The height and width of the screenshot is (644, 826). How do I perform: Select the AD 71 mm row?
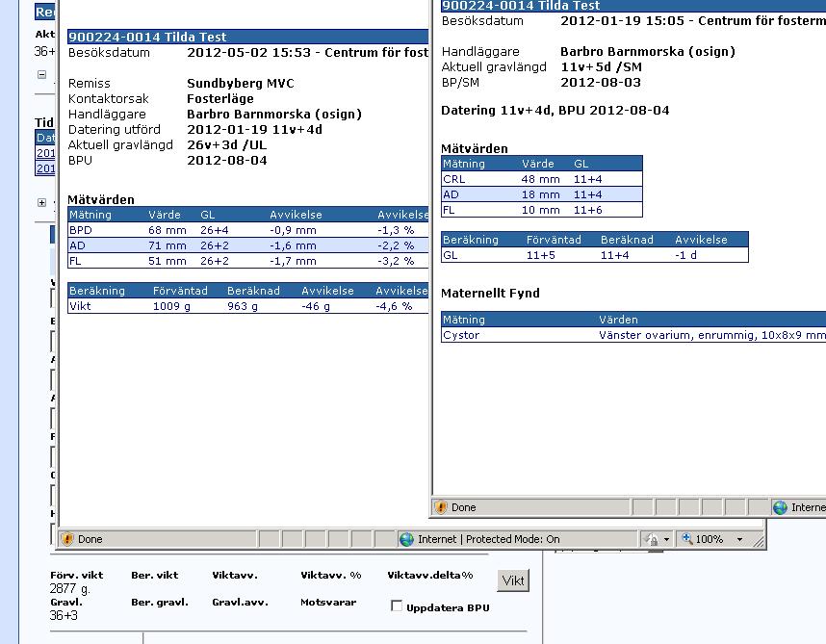click(x=247, y=245)
